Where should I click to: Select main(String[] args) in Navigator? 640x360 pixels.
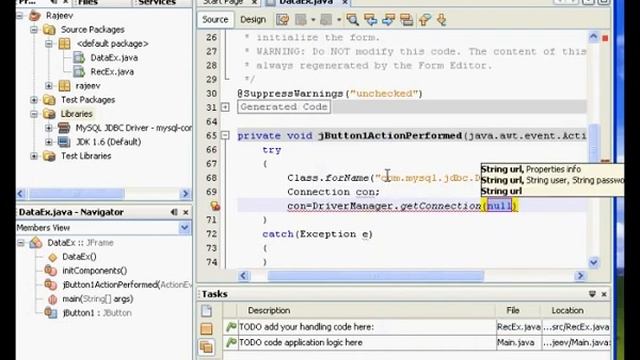pyautogui.click(x=98, y=299)
